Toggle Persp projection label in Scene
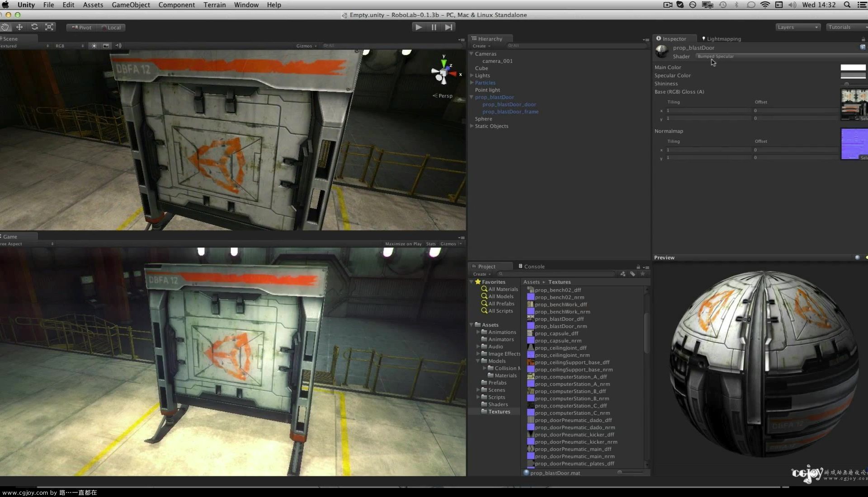 coord(443,96)
